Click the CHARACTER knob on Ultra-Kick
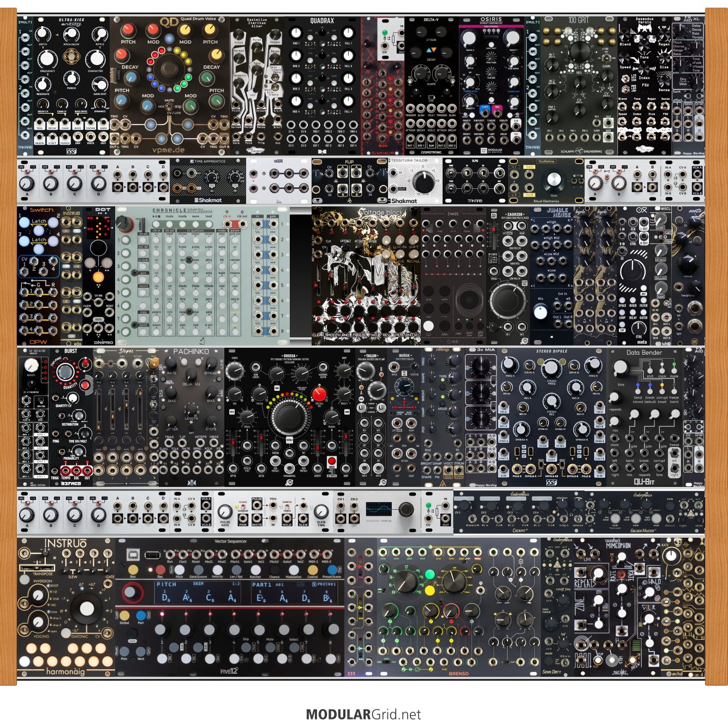Screen dimensions: 728x726 (x=96, y=58)
